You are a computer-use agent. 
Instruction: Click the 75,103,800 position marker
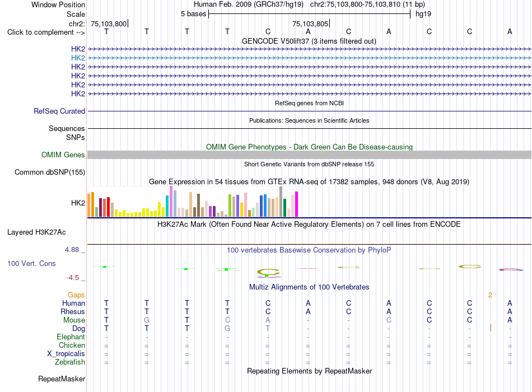point(109,24)
